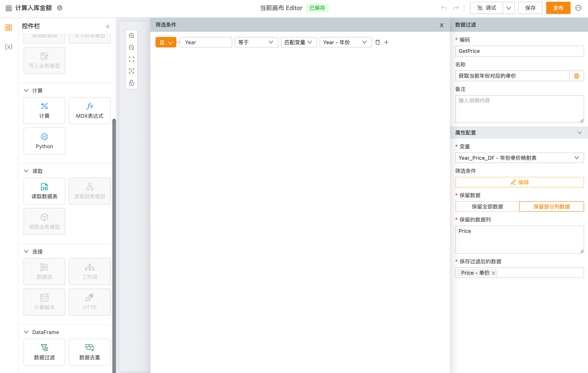Open the 匹配变量 dropdown
Image resolution: width=588 pixels, height=373 pixels.
299,42
